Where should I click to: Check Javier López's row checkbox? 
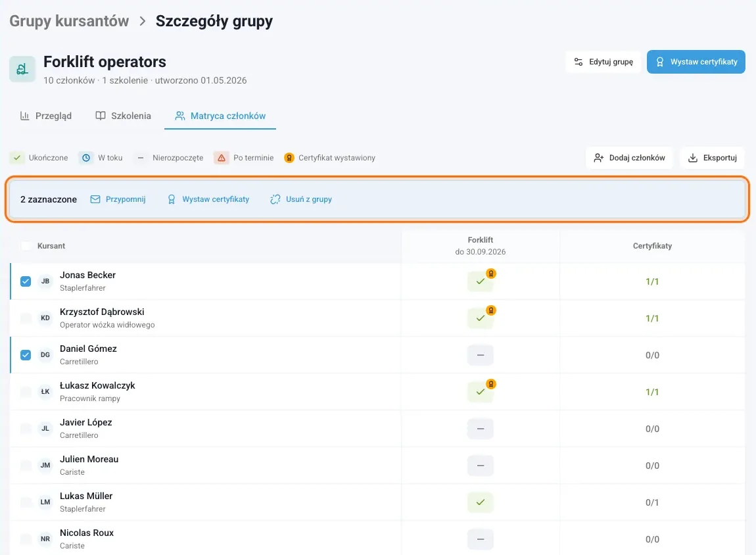(26, 429)
